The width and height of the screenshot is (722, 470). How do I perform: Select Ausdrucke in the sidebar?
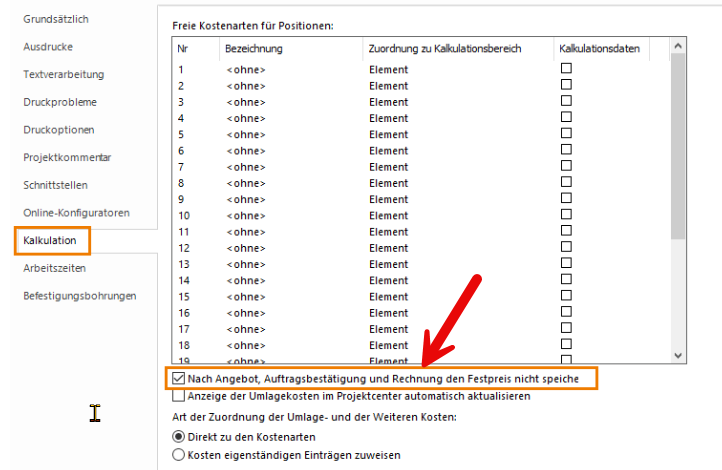coord(48,47)
